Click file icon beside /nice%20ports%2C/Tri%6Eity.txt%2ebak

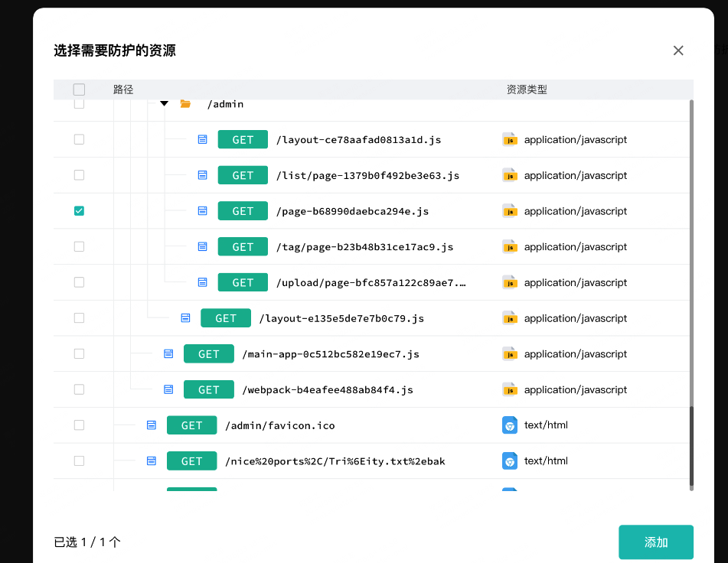point(152,460)
